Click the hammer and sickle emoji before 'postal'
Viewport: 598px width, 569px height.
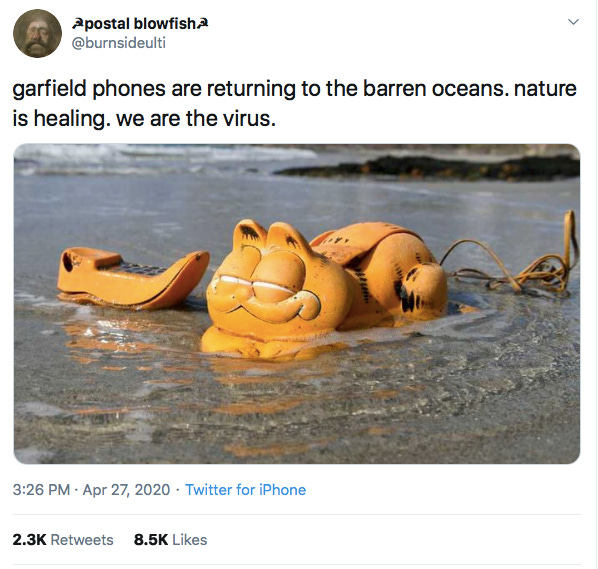77,24
